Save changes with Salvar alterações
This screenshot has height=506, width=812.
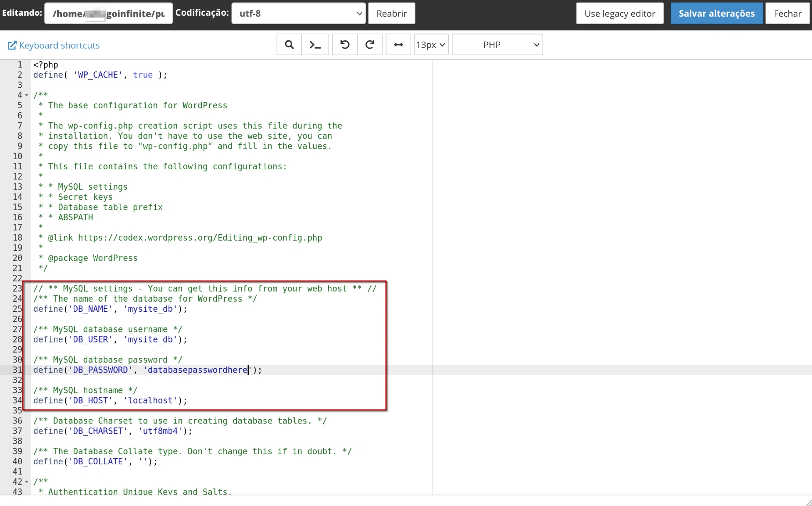(x=716, y=13)
